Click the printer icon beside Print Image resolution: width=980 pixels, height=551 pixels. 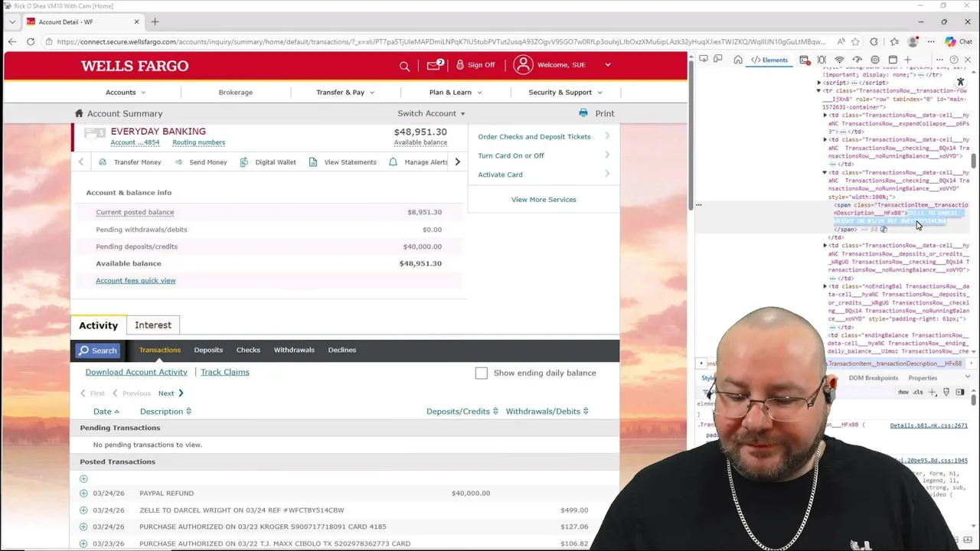[583, 113]
